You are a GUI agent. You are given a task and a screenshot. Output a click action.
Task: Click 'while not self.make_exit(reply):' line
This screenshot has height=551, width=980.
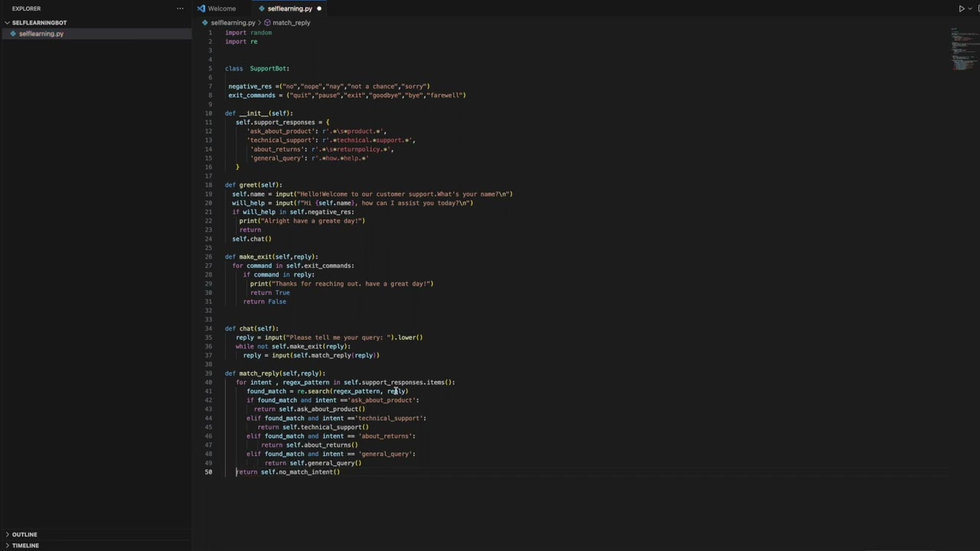293,347
